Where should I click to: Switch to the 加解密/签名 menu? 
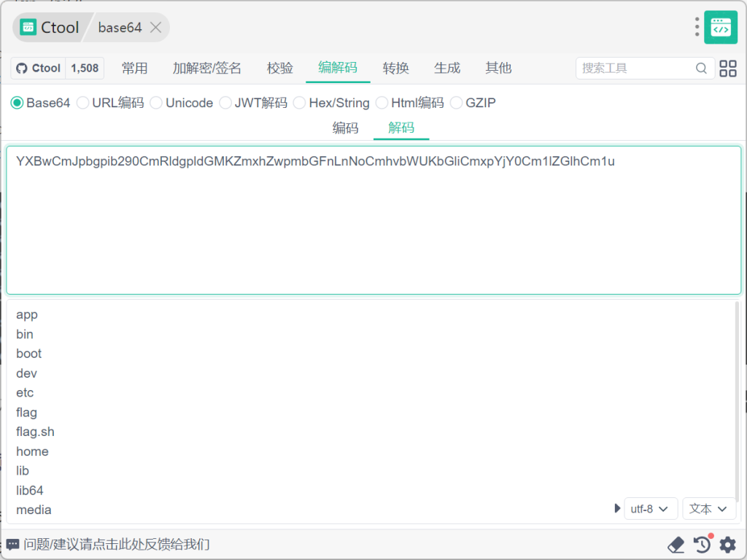tap(206, 69)
